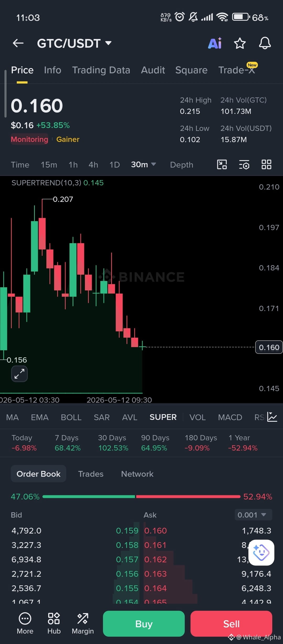Tap the green Buy button
Screen dimensions: 283x644
point(144,624)
